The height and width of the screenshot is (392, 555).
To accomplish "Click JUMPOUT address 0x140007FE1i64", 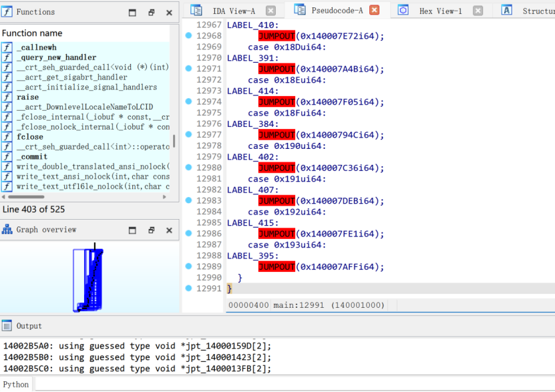I will [340, 234].
